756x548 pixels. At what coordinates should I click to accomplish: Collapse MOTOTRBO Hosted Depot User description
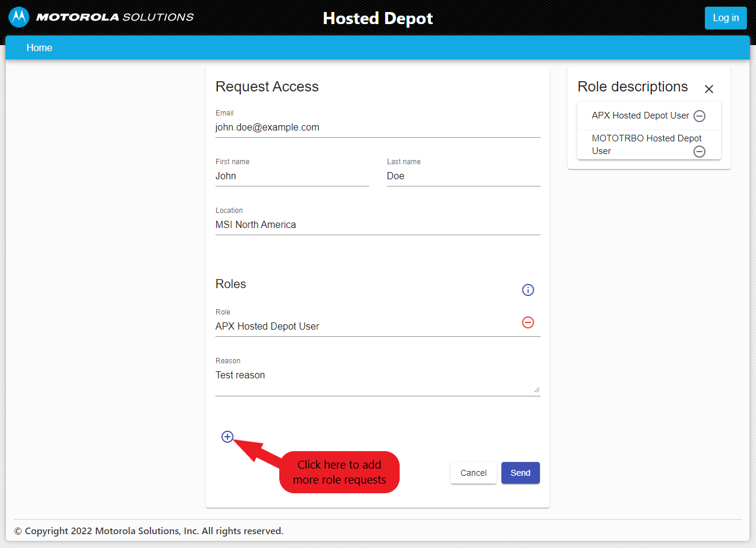tap(699, 152)
